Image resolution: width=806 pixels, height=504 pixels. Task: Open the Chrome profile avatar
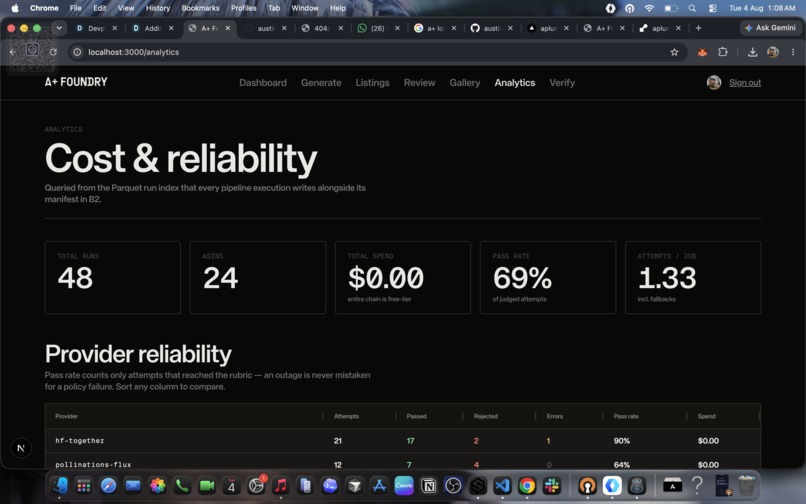click(773, 52)
